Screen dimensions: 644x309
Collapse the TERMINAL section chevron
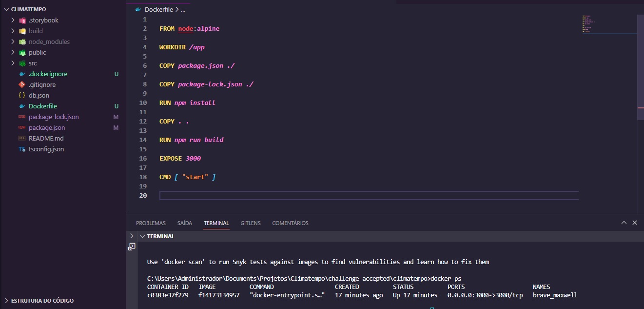(142, 236)
